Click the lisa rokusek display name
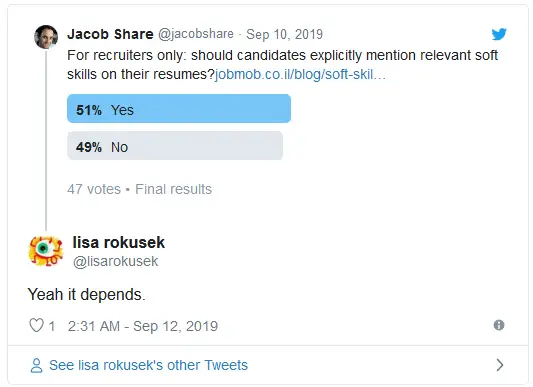533x387 pixels. (119, 242)
